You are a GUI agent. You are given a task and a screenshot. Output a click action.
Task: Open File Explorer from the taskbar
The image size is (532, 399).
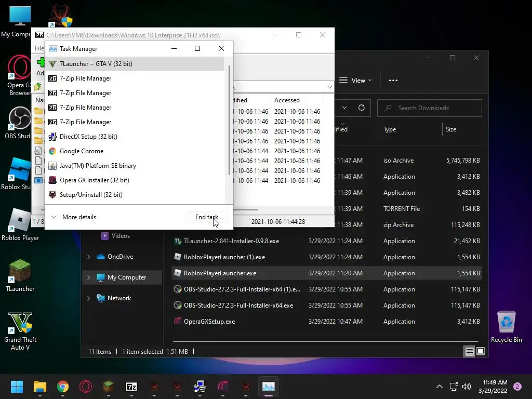tap(39, 387)
